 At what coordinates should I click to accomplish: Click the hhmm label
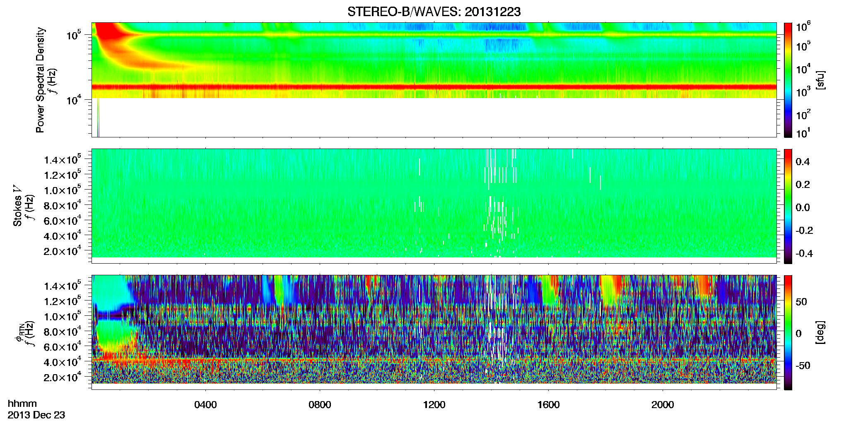pyautogui.click(x=22, y=404)
